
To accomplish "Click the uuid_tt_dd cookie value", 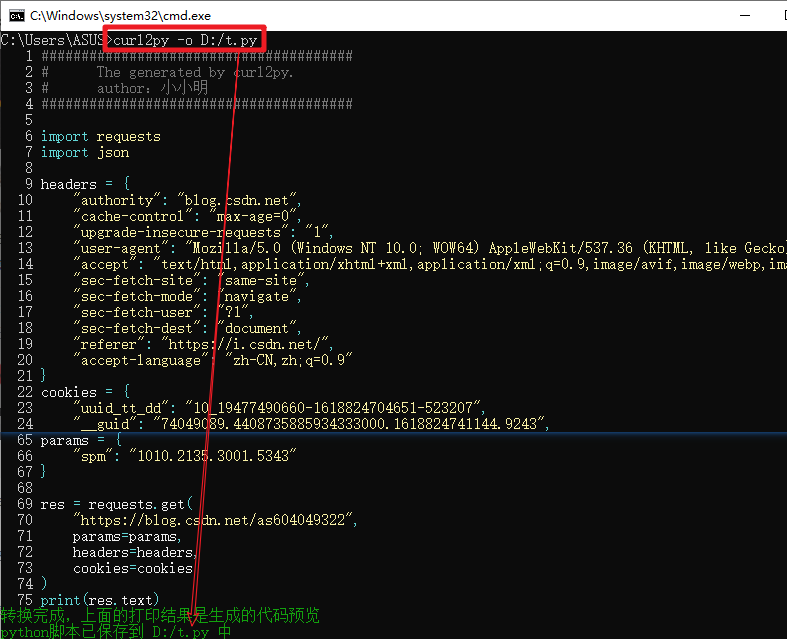I will [333, 408].
